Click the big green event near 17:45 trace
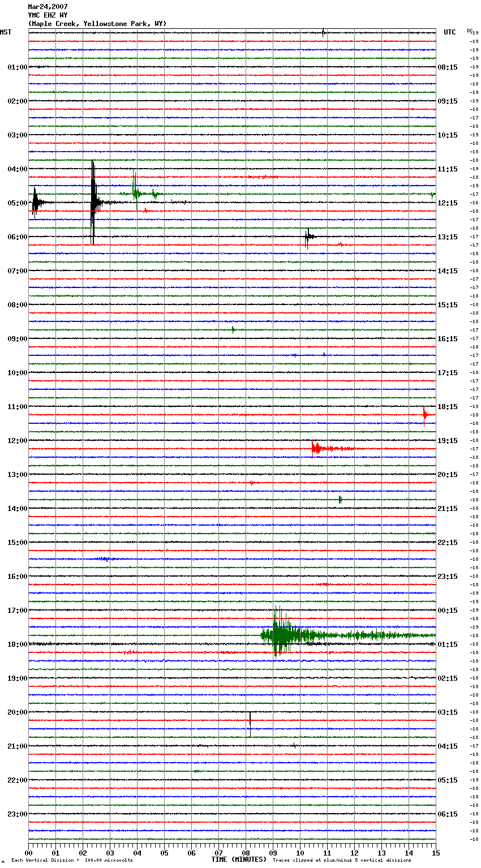Image resolution: width=481 pixels, height=868 pixels. click(x=283, y=635)
